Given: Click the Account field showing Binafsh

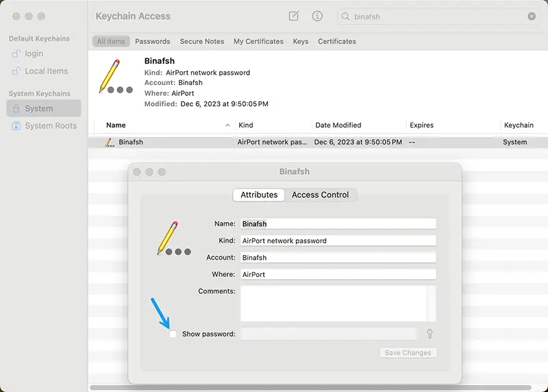Looking at the screenshot, I should pyautogui.click(x=338, y=258).
